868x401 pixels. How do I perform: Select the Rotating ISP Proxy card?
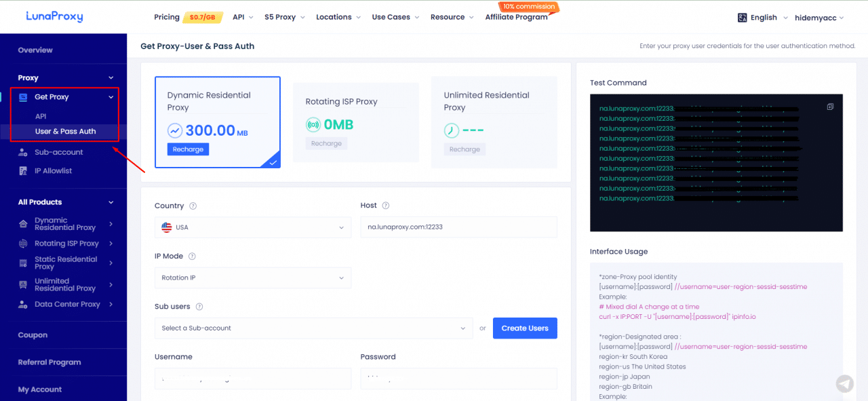(x=356, y=122)
